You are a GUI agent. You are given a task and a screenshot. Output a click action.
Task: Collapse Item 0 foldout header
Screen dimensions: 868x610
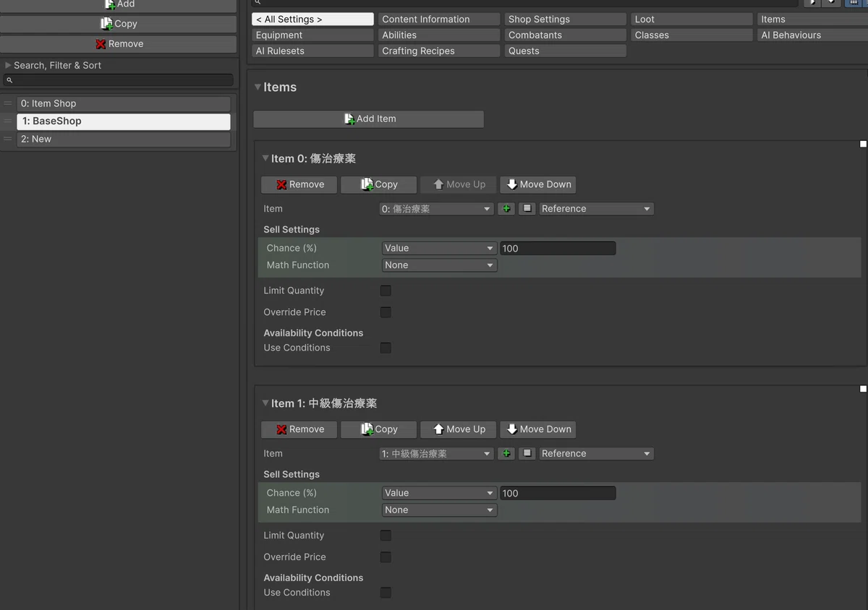point(265,158)
